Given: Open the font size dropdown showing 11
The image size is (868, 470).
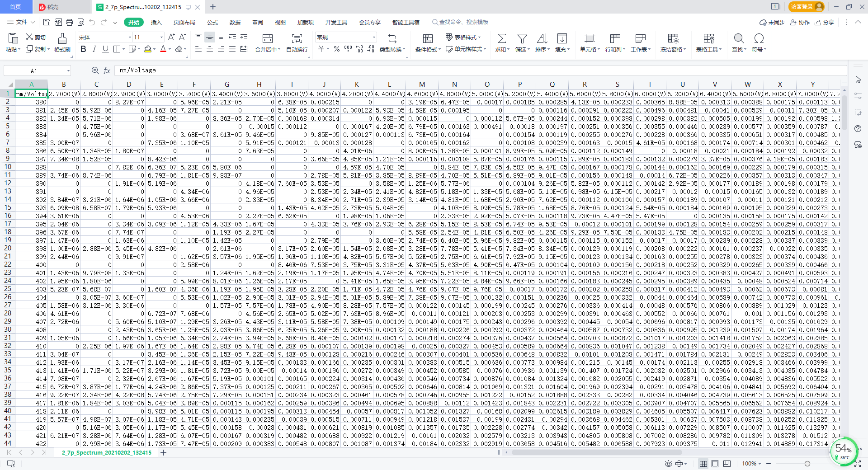Looking at the screenshot, I should tap(161, 38).
